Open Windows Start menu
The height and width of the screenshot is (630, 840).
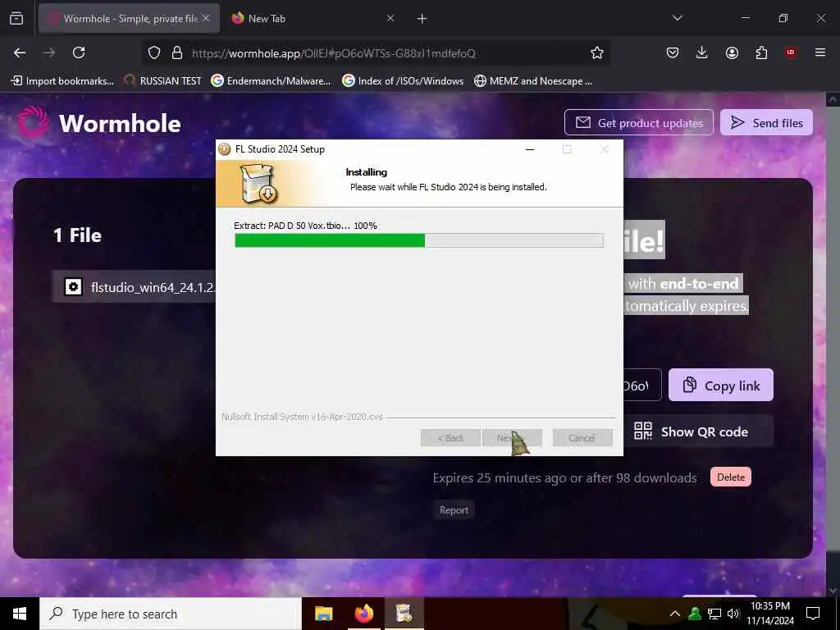pyautogui.click(x=20, y=614)
